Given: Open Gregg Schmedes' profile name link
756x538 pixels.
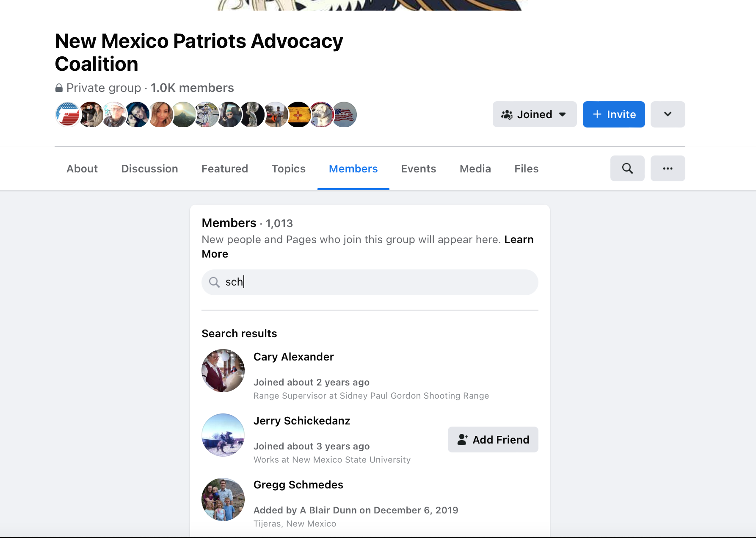Looking at the screenshot, I should coord(298,485).
